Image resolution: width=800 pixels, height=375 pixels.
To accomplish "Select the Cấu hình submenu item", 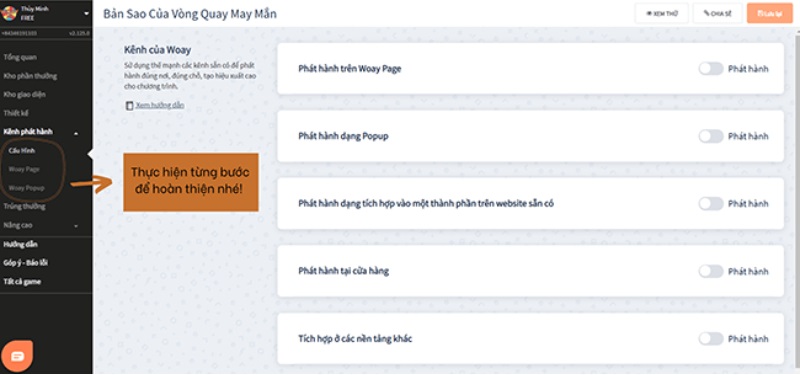I will pos(21,151).
